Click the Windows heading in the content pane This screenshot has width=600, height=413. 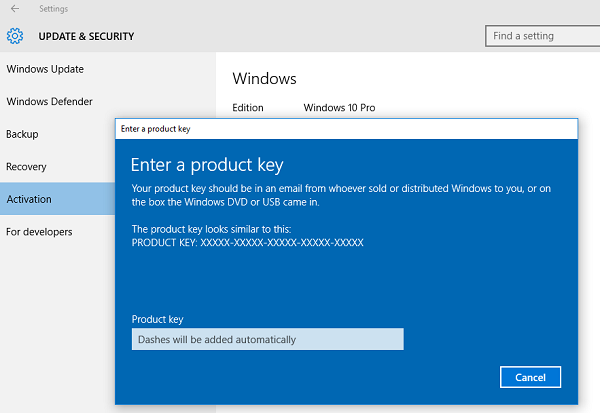coord(264,79)
